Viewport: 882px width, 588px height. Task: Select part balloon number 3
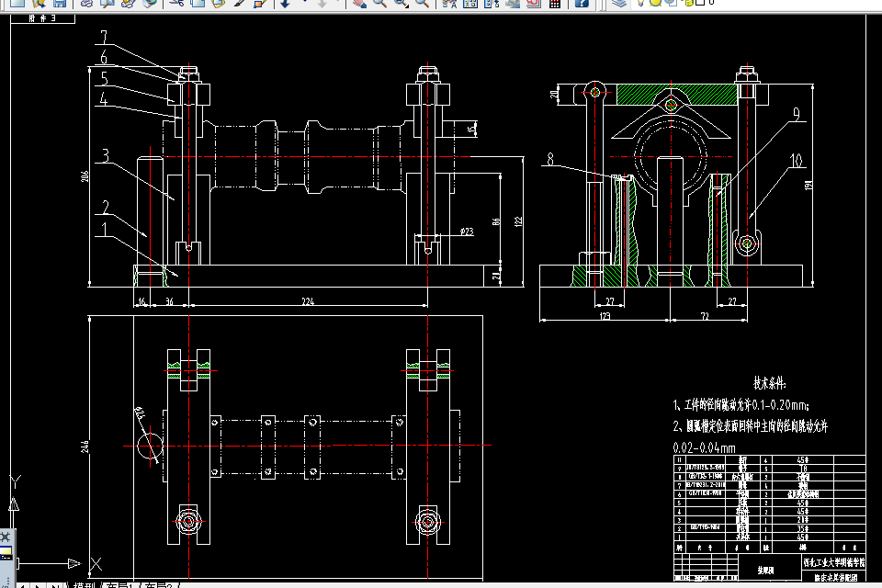click(105, 155)
